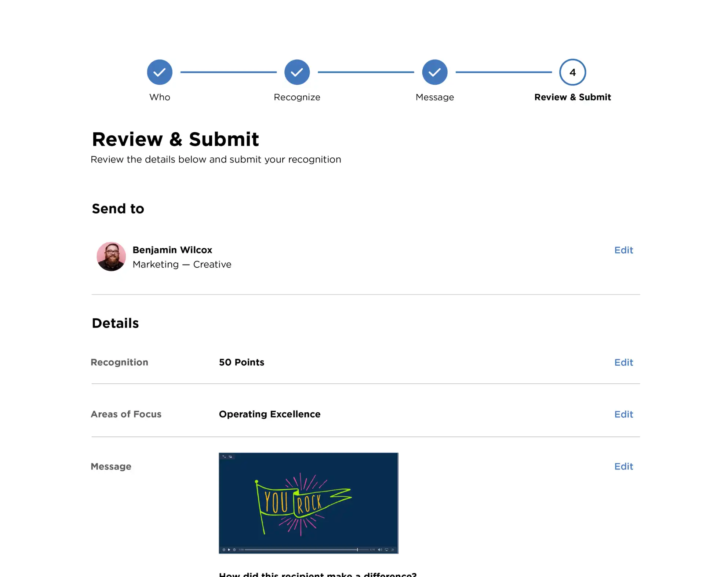Go back to the Message step label
The image size is (728, 577).
tap(435, 97)
